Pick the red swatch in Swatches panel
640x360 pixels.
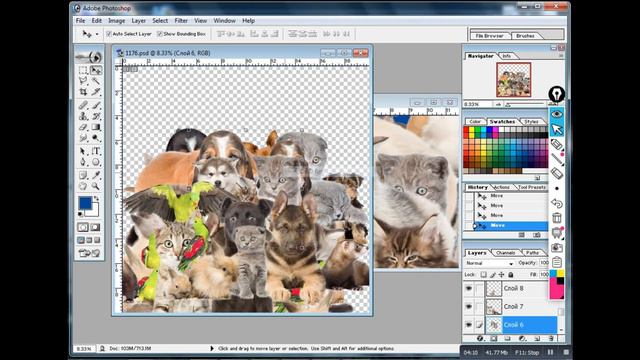[x=466, y=130]
